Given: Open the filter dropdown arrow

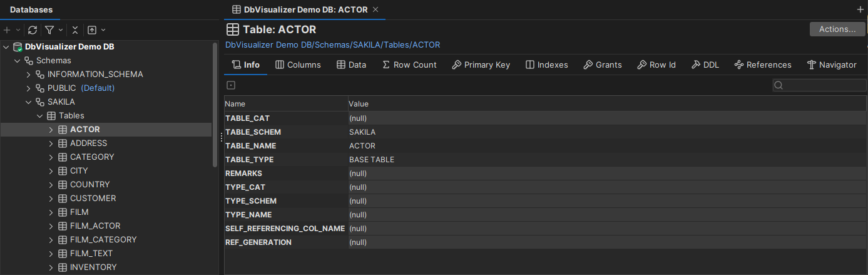Looking at the screenshot, I should coord(61,30).
